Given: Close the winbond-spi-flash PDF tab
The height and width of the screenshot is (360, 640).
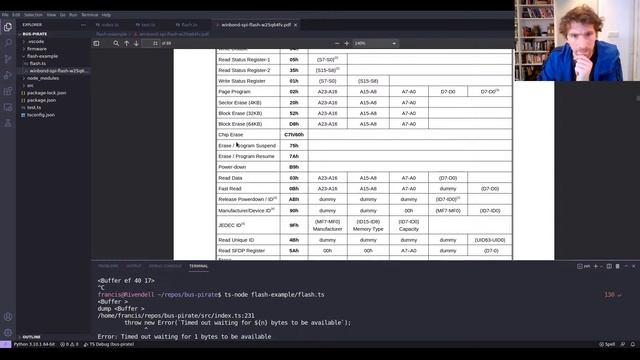Looking at the screenshot, I should tap(296, 25).
